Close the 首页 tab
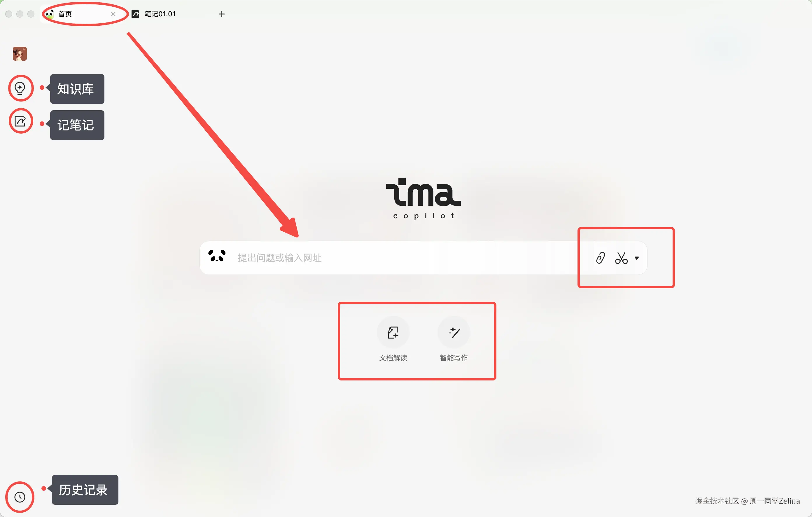The width and height of the screenshot is (812, 517). 113,14
